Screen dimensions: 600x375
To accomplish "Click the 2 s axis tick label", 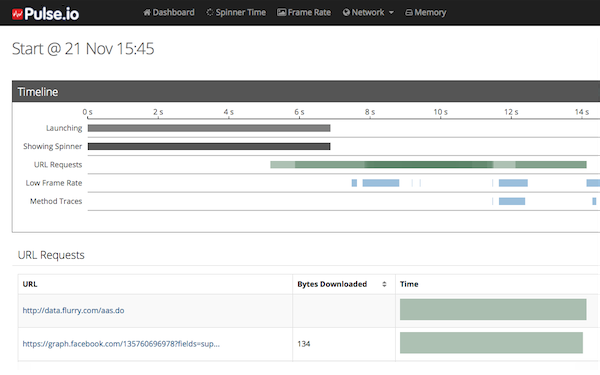I will (158, 112).
